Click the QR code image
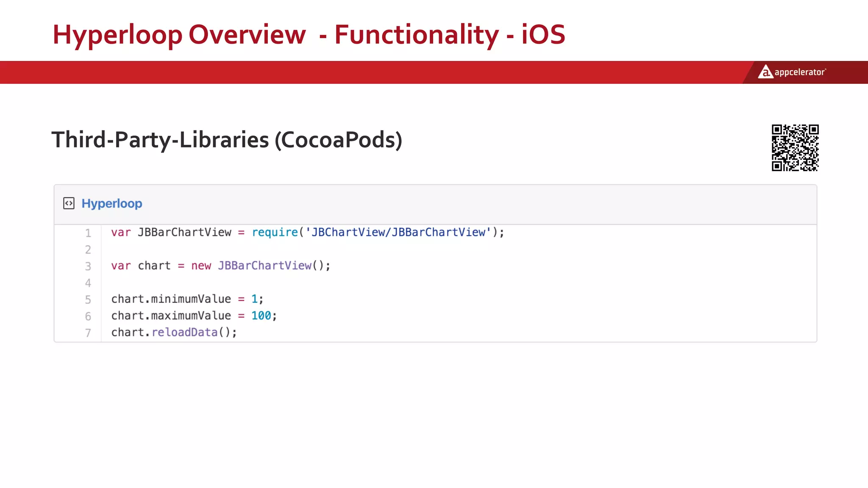Screen dimensions: 868x488 [795, 147]
